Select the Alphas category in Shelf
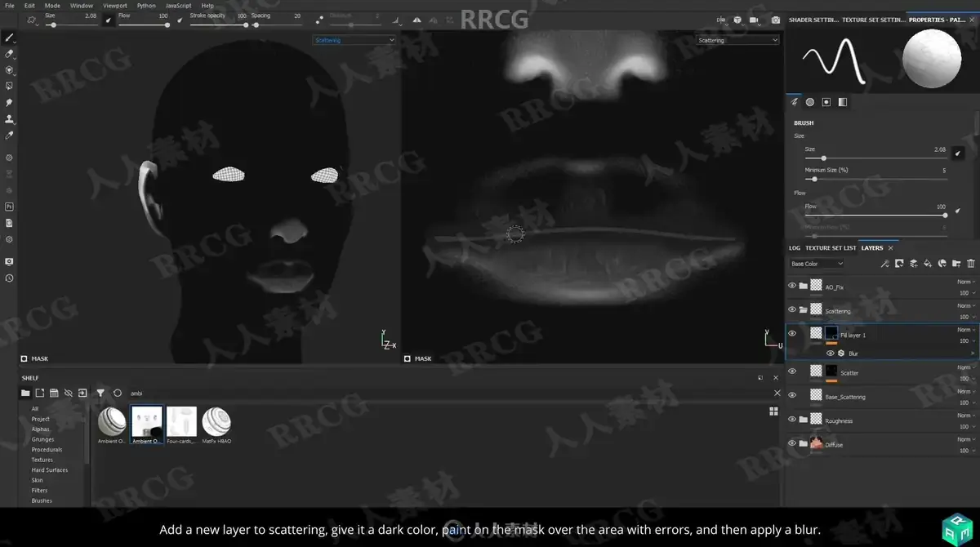Screen dimensions: 980x547 click(41, 429)
